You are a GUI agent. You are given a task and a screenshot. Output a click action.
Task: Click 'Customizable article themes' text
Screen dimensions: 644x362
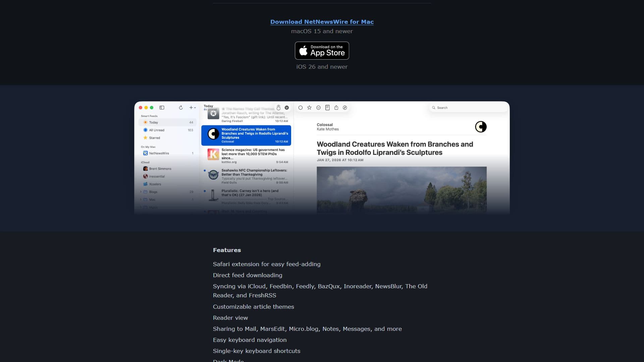(x=253, y=307)
